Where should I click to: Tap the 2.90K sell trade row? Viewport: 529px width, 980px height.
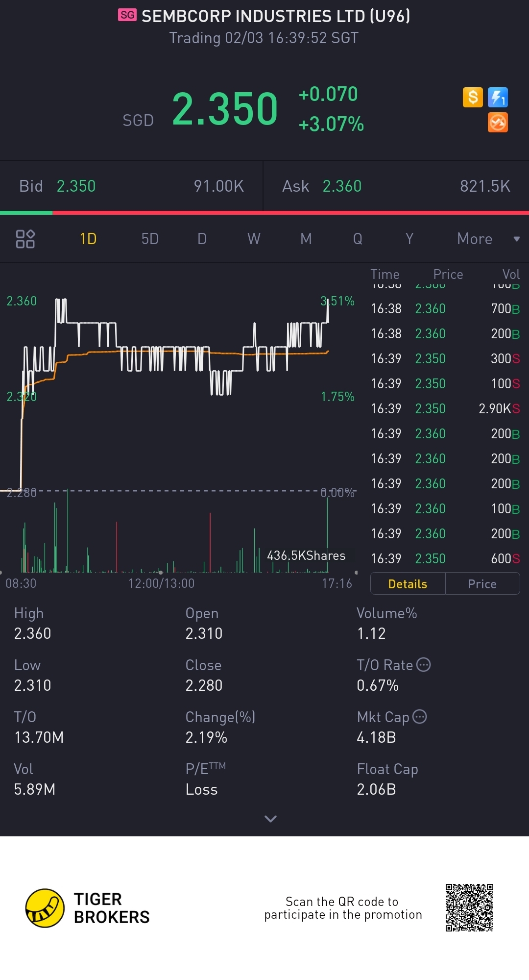coord(445,408)
